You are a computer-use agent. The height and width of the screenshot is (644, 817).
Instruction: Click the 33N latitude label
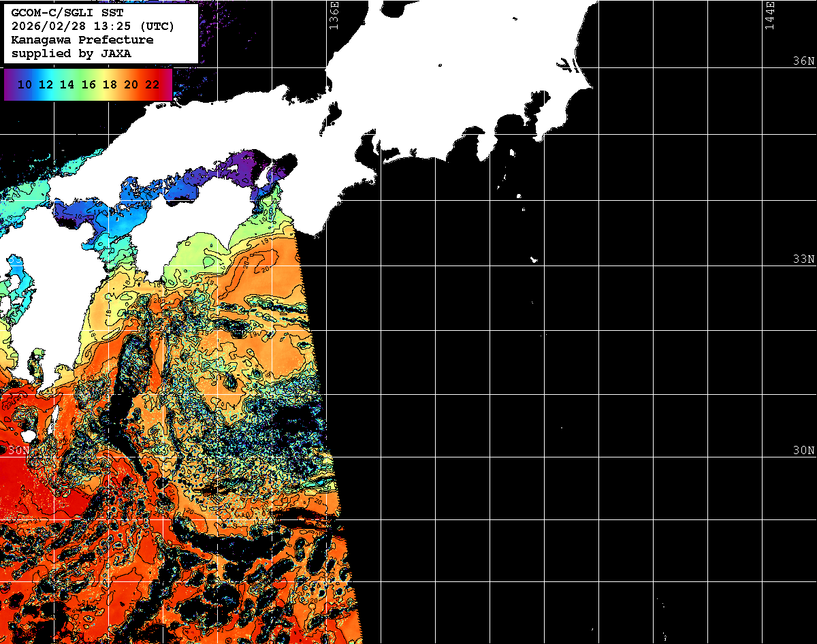pyautogui.click(x=803, y=259)
